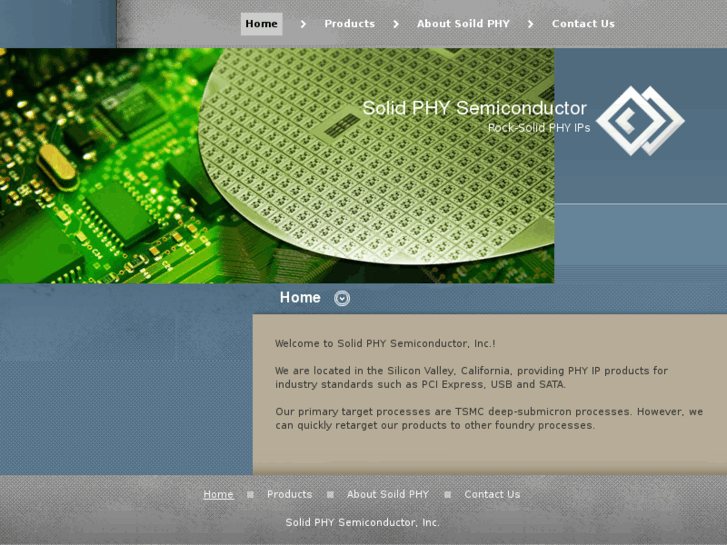Click the 'Rock-Solid PHY IPs' tagline
The width and height of the screenshot is (727, 545).
[539, 128]
